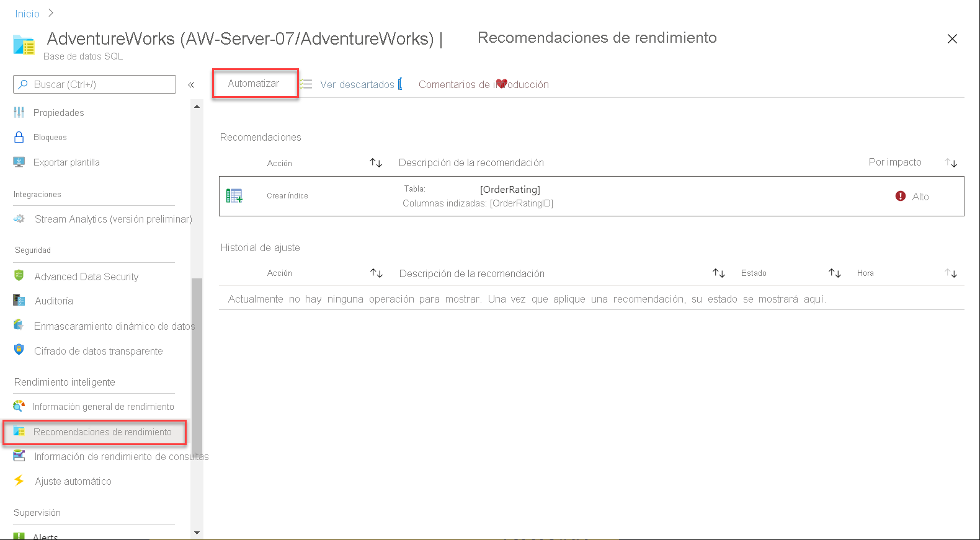This screenshot has width=980, height=540.
Task: Click the Buscar (Ctrl+/) search field
Action: pyautogui.click(x=94, y=84)
